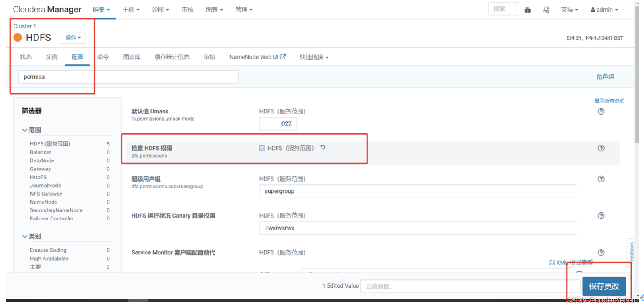This screenshot has width=644, height=307.
Task: Click 审核 in the top navigation bar
Action: [188, 10]
